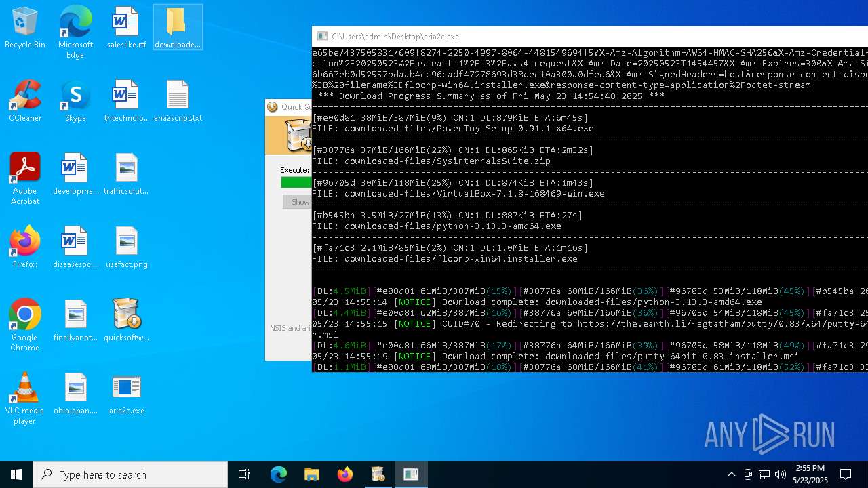Click the python-3.13.3-amd64.exe FILE line
This screenshot has height=488, width=868.
click(x=437, y=226)
